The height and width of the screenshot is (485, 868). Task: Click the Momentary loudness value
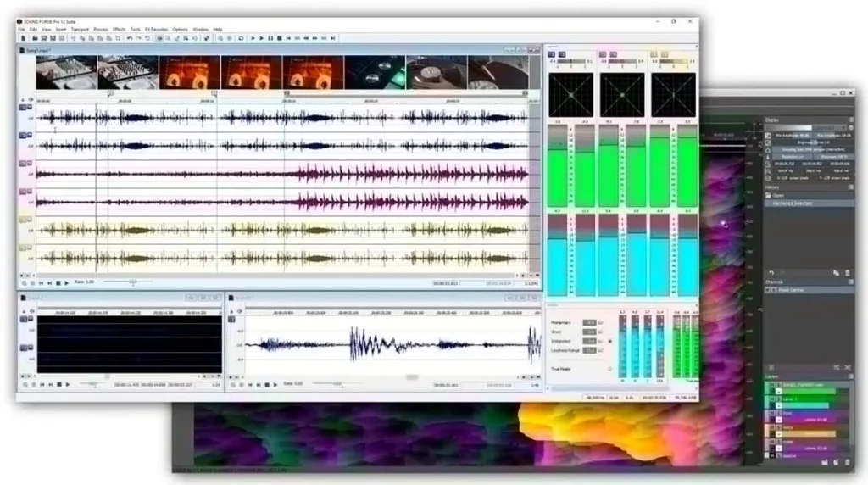[589, 322]
